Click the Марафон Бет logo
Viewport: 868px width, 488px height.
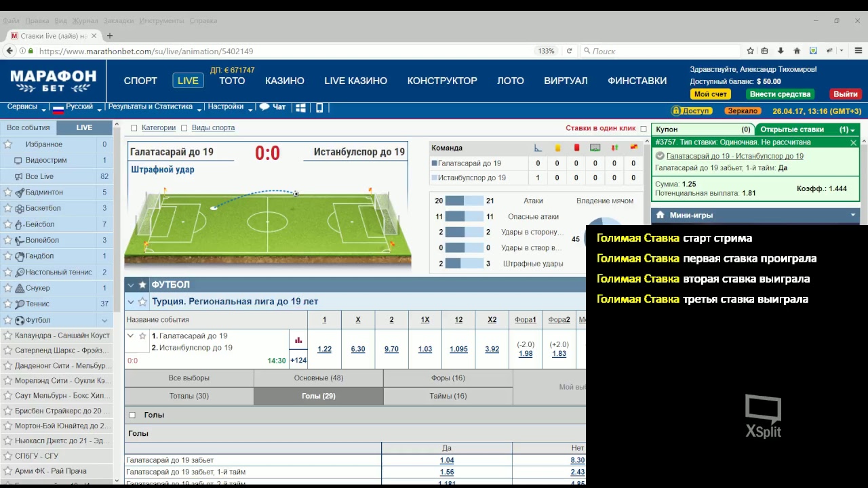(53, 81)
